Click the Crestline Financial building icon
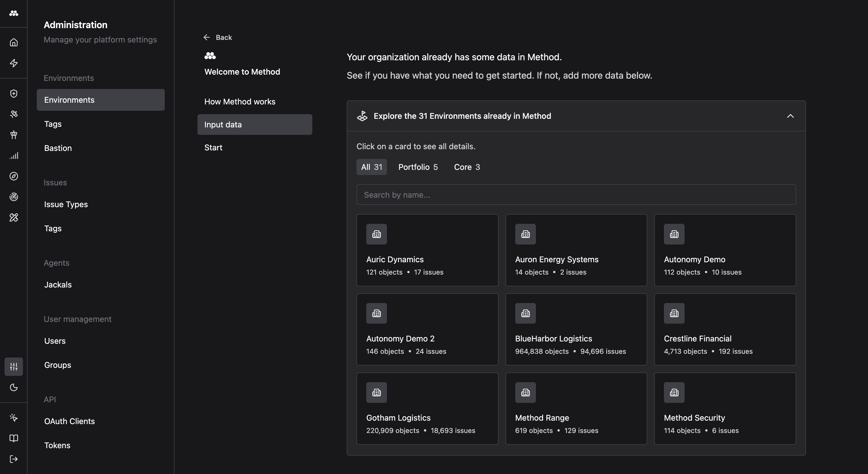The height and width of the screenshot is (474, 868). tap(674, 313)
